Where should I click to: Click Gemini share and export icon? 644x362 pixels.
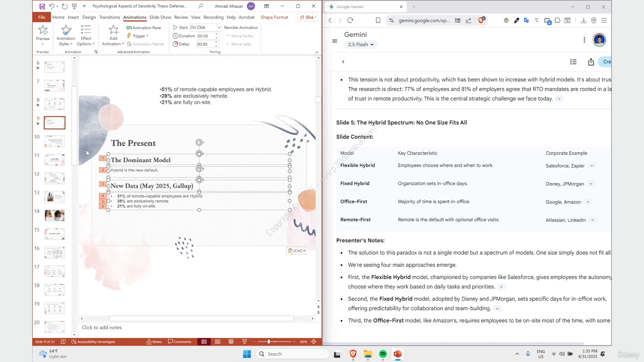591,62
